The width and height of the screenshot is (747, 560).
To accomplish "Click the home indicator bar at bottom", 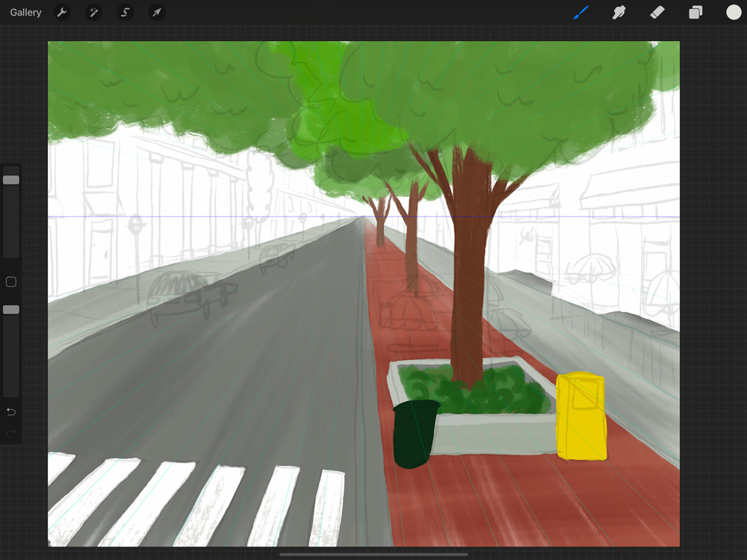I will [373, 554].
